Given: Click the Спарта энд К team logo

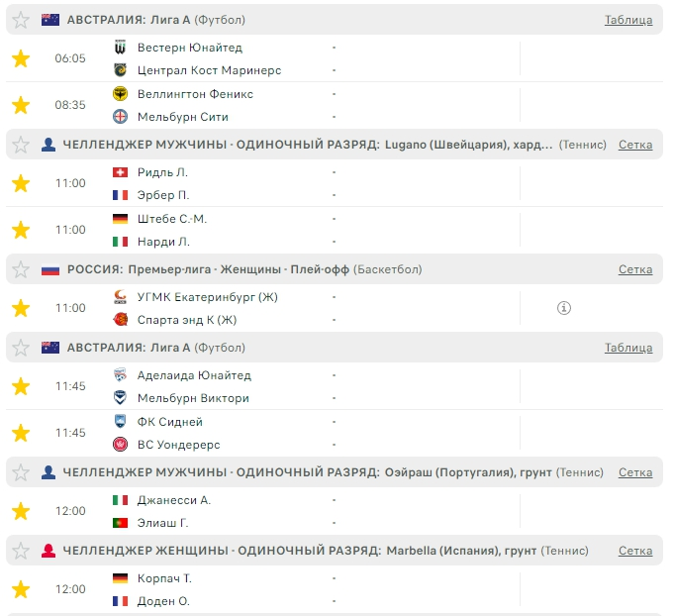Looking at the screenshot, I should pos(121,319).
